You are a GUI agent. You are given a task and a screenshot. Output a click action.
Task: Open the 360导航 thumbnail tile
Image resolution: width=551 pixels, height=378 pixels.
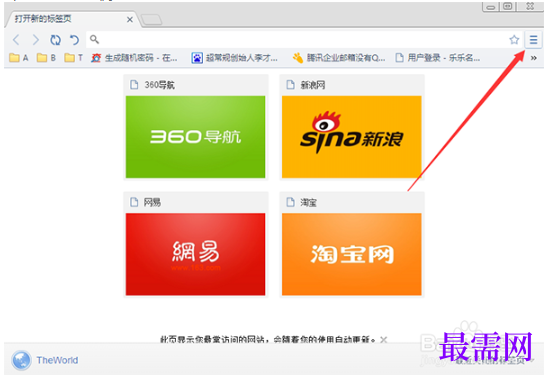[195, 137]
